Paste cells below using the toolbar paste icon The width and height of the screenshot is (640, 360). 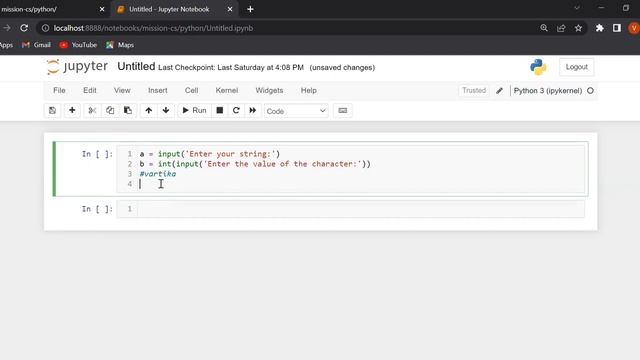coord(128,111)
